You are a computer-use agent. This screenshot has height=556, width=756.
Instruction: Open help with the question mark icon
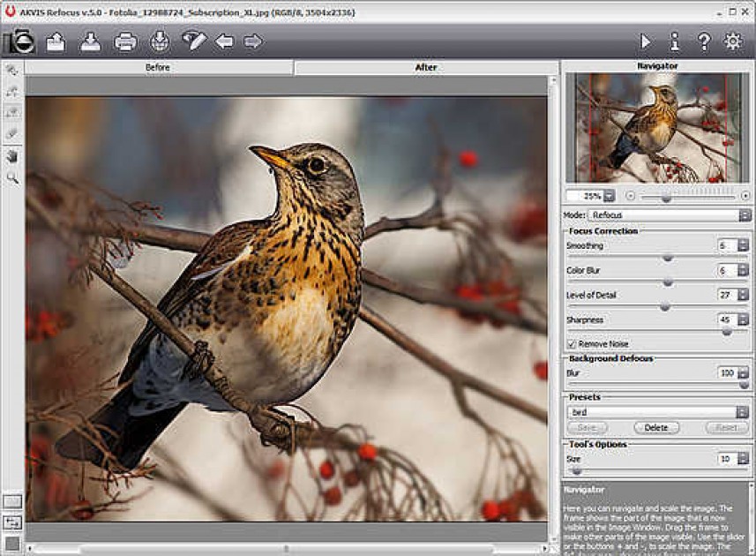(x=704, y=41)
